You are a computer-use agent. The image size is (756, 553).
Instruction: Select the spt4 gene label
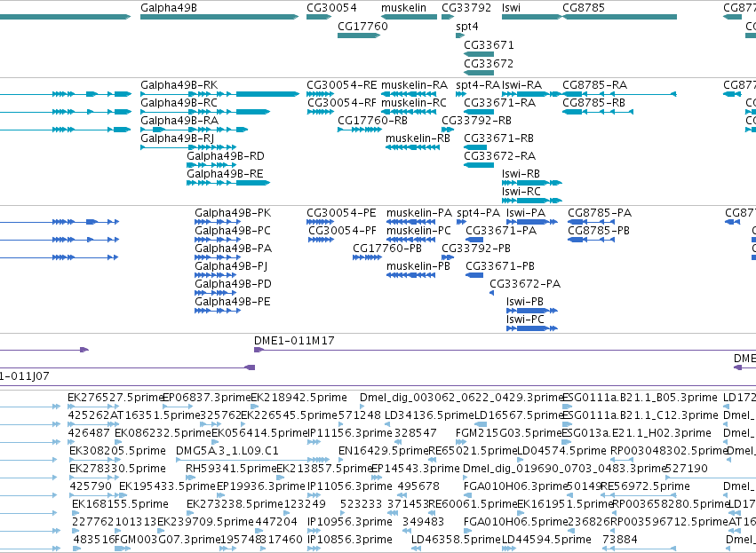click(467, 27)
